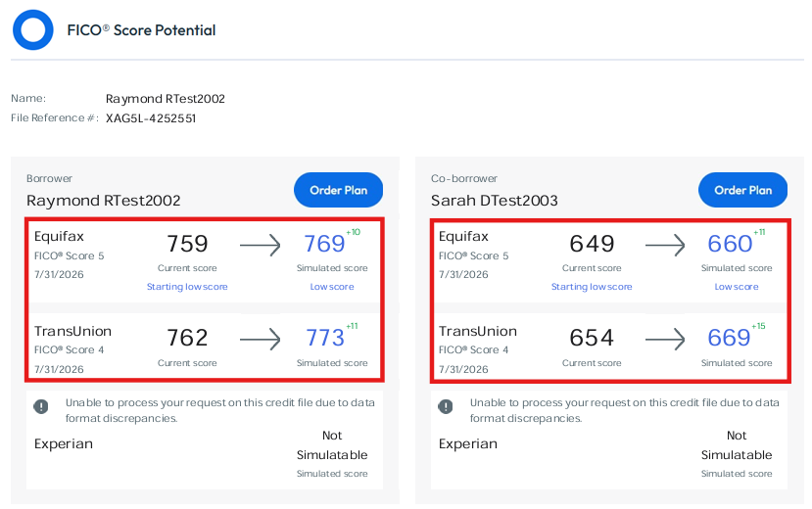Screen dimensions: 812x509
Task: Click Sarah's TransUnion score arrow icon
Action: click(665, 340)
